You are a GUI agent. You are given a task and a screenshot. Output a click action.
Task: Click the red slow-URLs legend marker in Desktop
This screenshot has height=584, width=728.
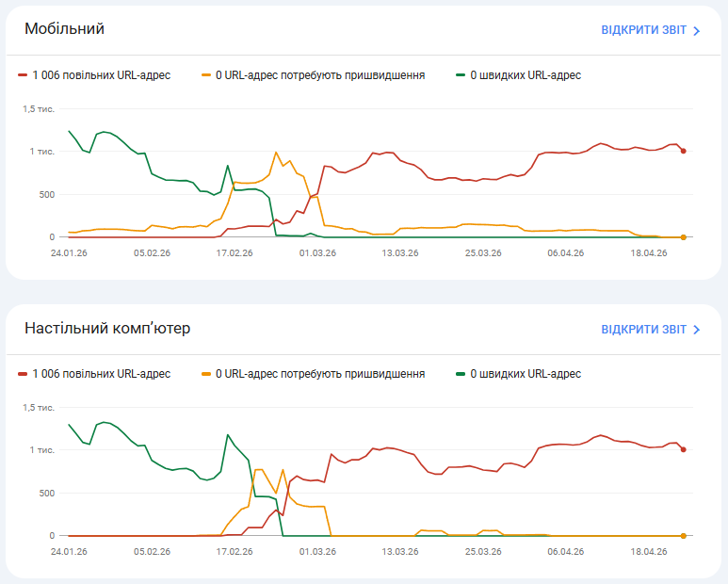(x=23, y=374)
